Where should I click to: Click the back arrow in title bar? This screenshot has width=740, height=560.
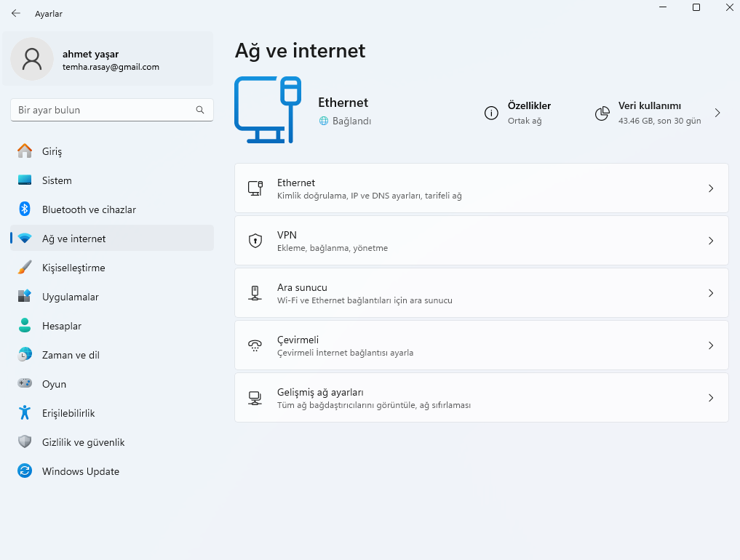pyautogui.click(x=16, y=13)
